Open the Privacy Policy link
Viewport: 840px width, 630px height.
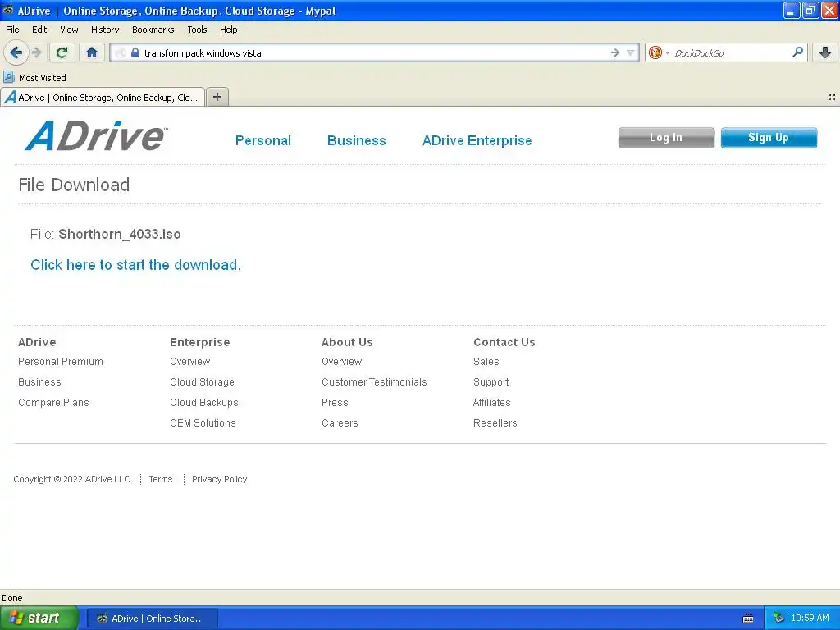[219, 479]
